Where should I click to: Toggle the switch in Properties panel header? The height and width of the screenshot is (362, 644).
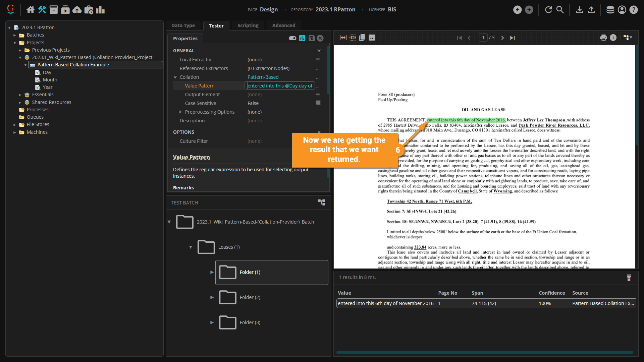click(x=292, y=38)
